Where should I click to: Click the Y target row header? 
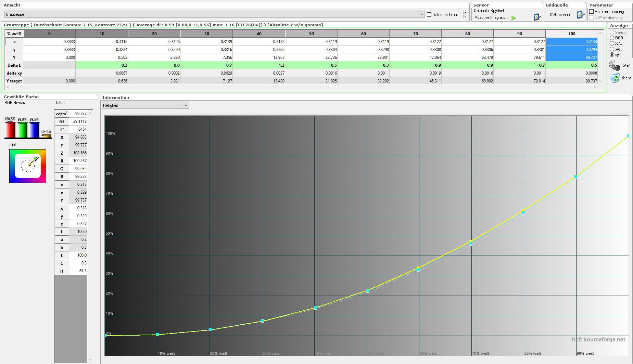tap(14, 81)
